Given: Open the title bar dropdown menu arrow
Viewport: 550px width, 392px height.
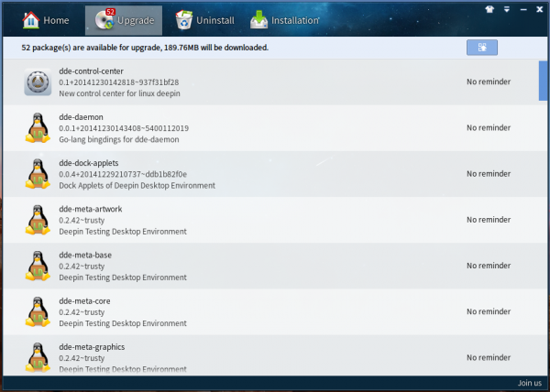Looking at the screenshot, I should (x=507, y=9).
